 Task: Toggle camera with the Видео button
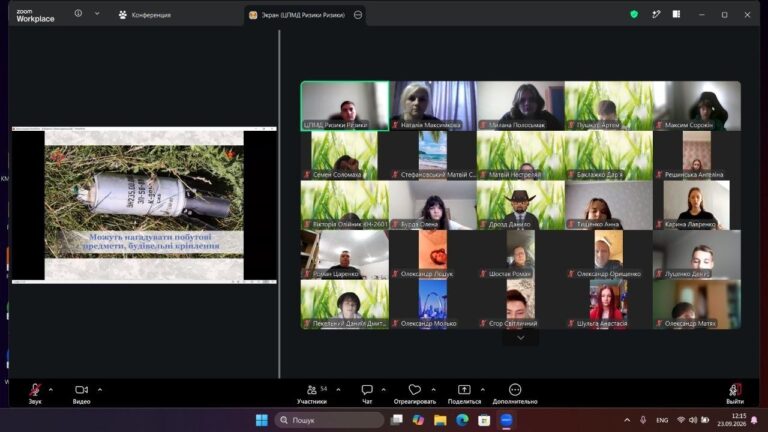81,393
